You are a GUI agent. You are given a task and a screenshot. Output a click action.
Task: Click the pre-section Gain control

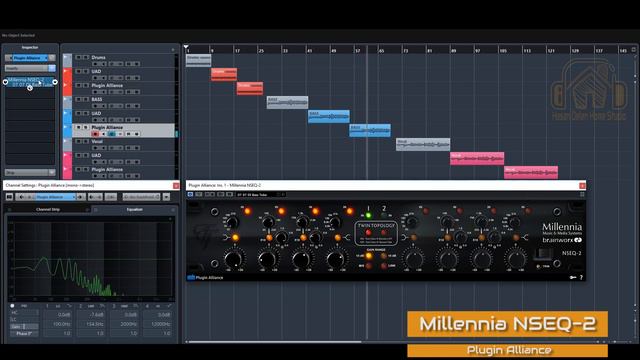[24, 327]
